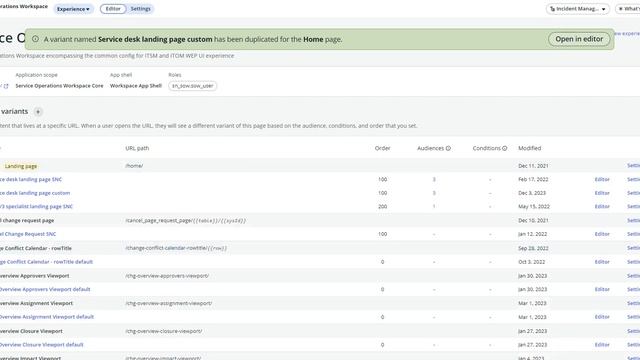Click the /chg-overview-closure-viewport/ URL path
This screenshot has height=360, width=640.
pyautogui.click(x=164, y=331)
